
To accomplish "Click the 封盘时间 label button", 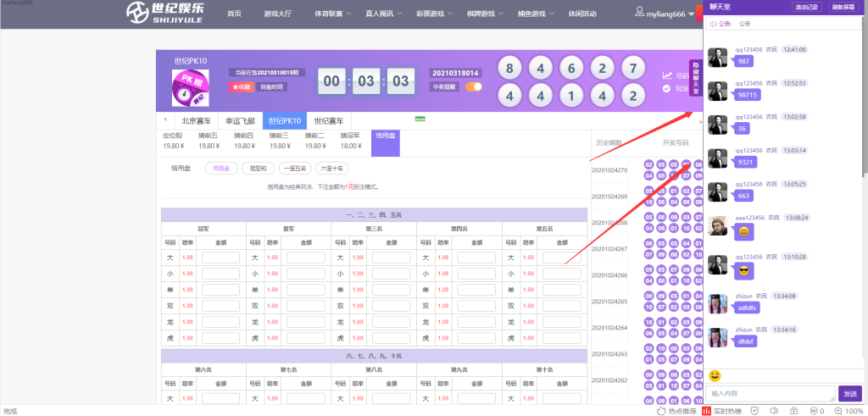I will pos(271,87).
